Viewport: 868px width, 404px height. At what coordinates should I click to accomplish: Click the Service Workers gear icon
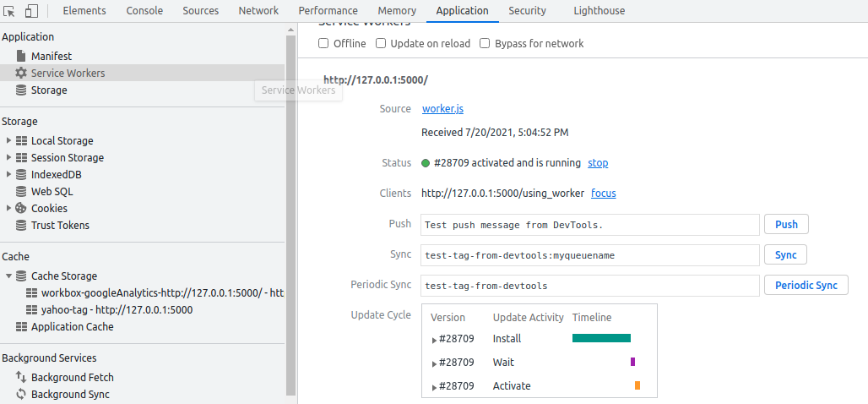pos(21,73)
